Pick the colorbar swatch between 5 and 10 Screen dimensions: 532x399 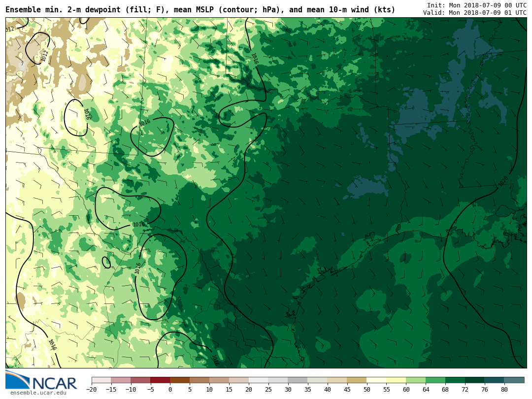tap(199, 380)
